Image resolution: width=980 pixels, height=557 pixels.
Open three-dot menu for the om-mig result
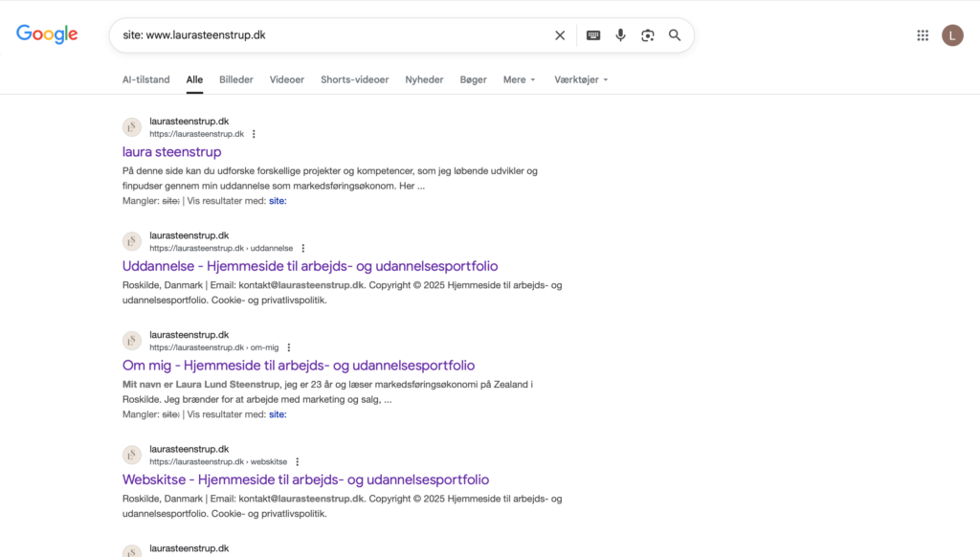289,347
